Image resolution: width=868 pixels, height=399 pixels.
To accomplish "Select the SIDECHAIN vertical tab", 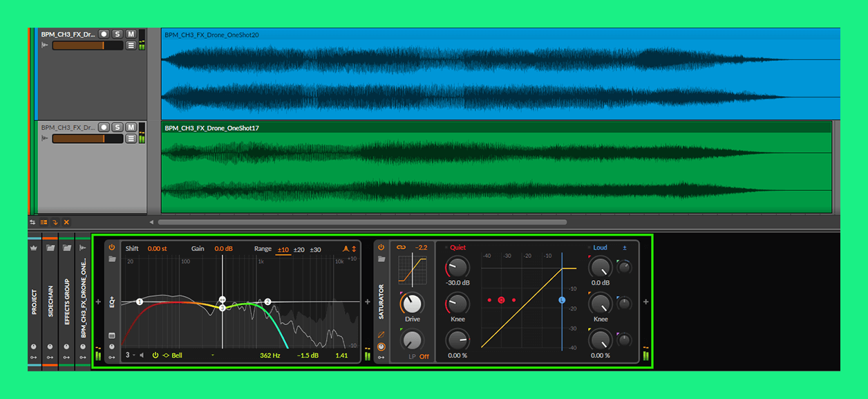I will click(x=50, y=301).
